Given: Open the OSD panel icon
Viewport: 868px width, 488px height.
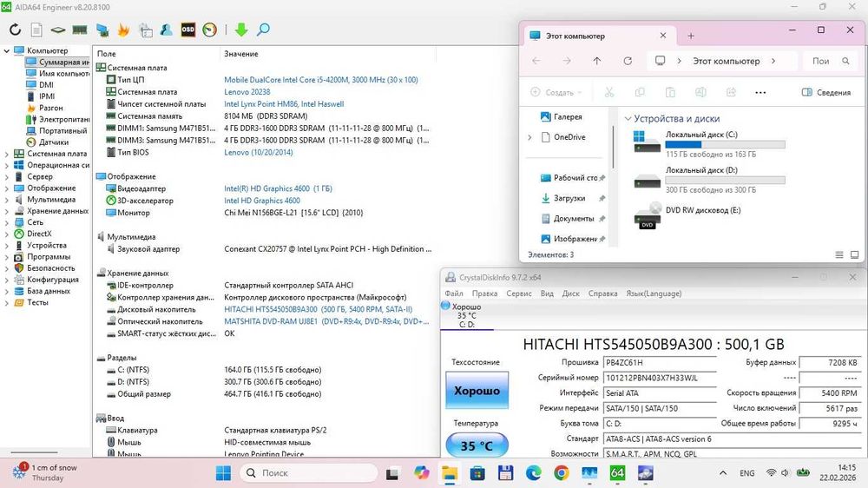Looking at the screenshot, I should pos(188,30).
